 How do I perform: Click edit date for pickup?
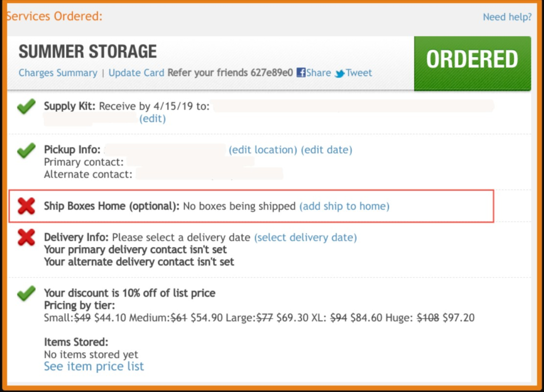[326, 150]
